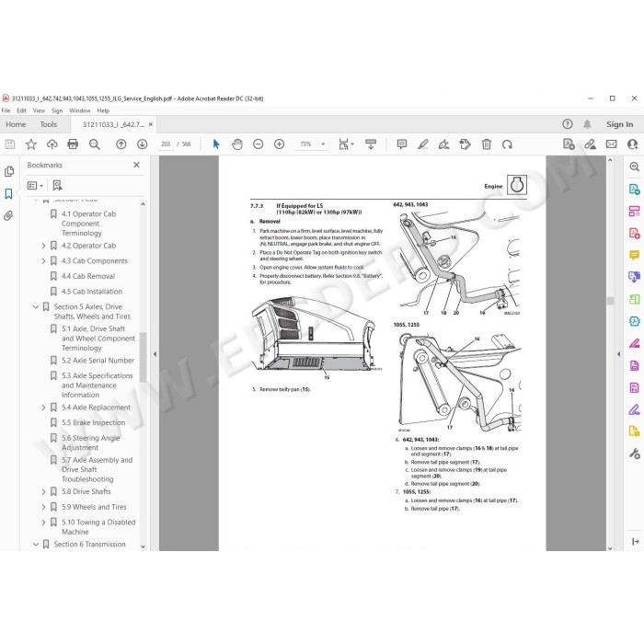Collapse the right tools pane arrow
This screenshot has height=644, width=644.
click(618, 353)
